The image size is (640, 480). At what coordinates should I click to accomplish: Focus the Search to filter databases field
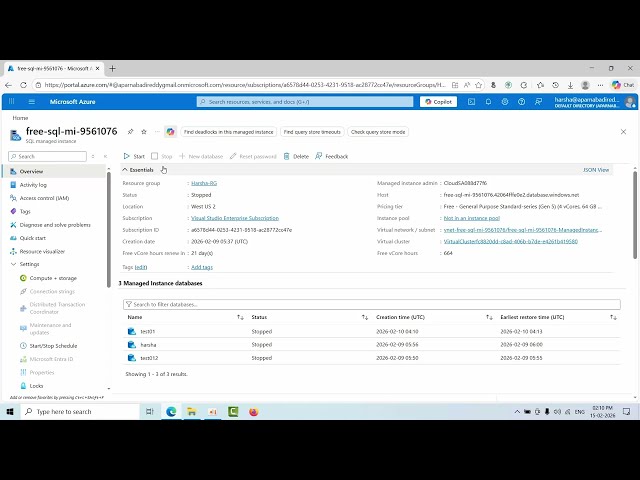click(372, 304)
